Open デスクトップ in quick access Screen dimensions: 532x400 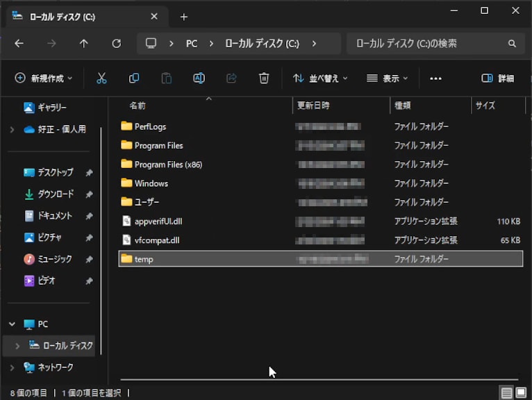49,173
